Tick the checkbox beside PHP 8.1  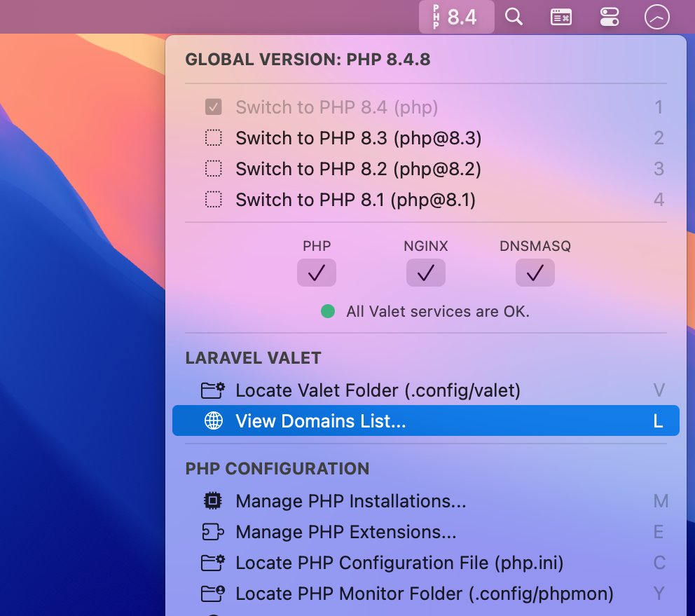(x=213, y=200)
